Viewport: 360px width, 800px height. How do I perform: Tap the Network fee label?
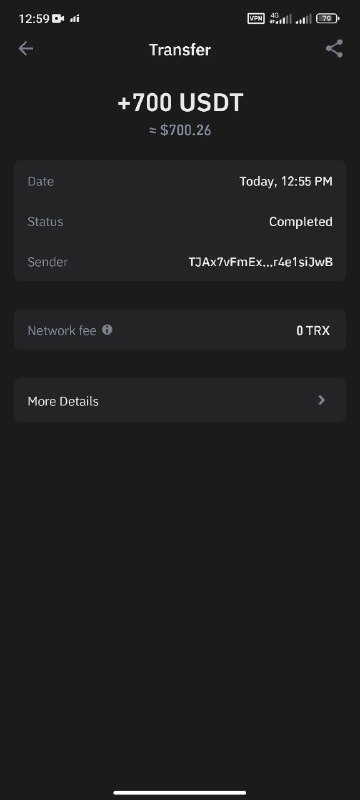pos(62,331)
